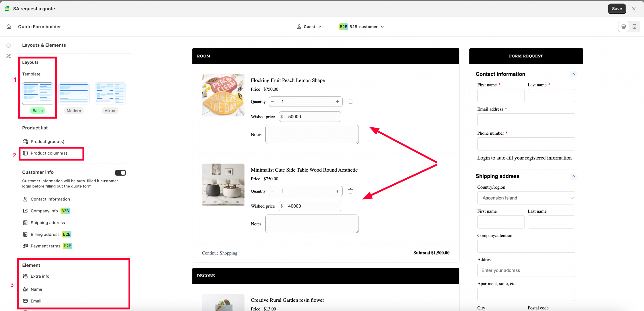
Task: Click the Enter your address field
Action: 526,270
